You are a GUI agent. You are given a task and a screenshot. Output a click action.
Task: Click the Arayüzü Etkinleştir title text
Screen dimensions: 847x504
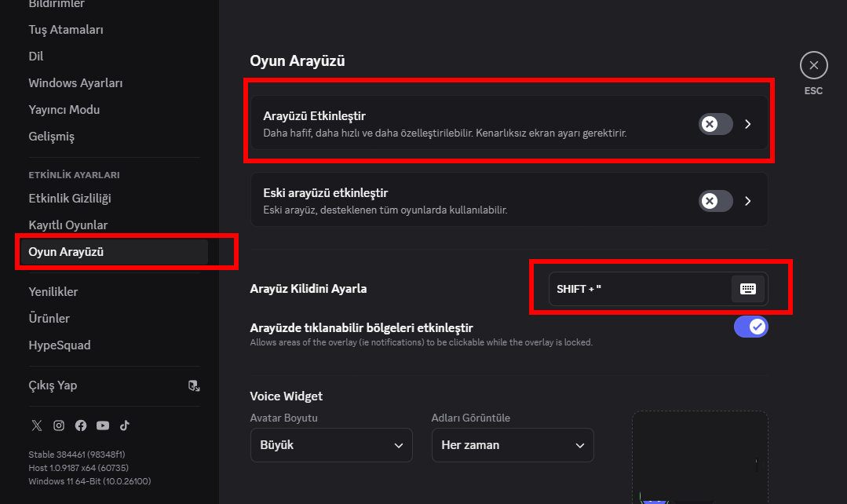(314, 116)
